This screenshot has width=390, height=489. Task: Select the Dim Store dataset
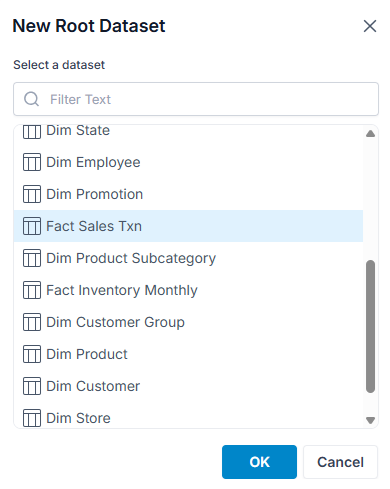pos(188,418)
